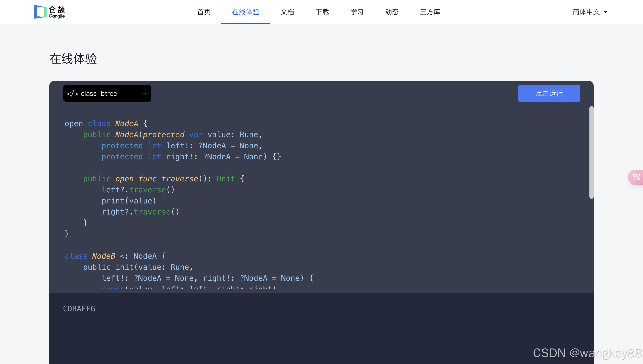Screen dimensions: 643x364
Task: Open the 动态 news section
Action: (392, 12)
